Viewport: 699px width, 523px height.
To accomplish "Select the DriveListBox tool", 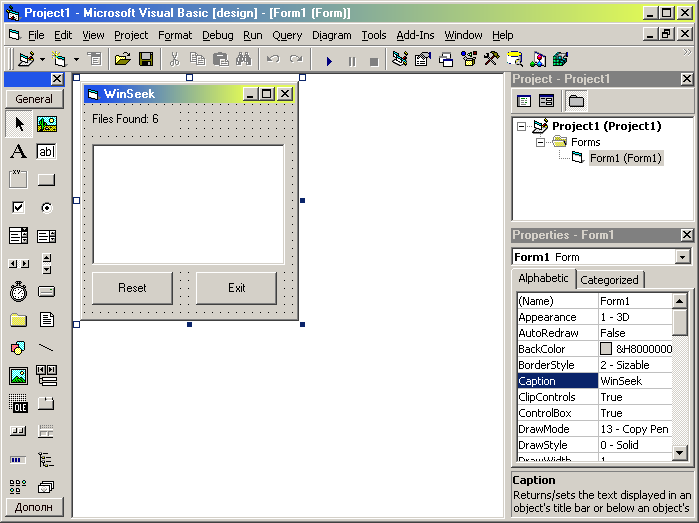I will point(46,292).
